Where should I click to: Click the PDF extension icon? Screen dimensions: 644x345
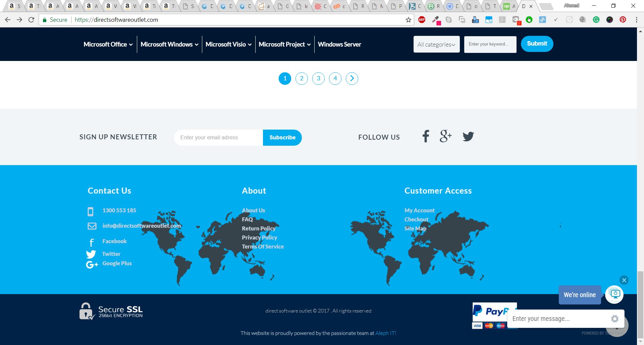point(502,20)
